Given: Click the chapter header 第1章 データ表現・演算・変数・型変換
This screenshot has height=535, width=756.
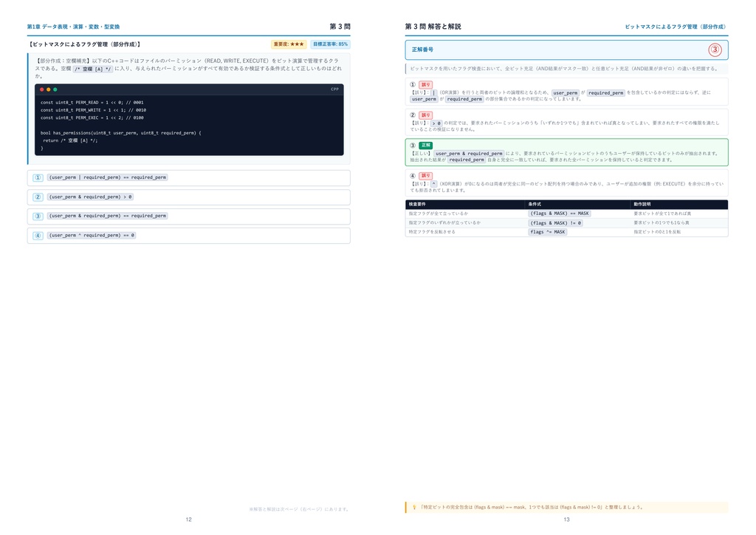Looking at the screenshot, I should [x=73, y=27].
